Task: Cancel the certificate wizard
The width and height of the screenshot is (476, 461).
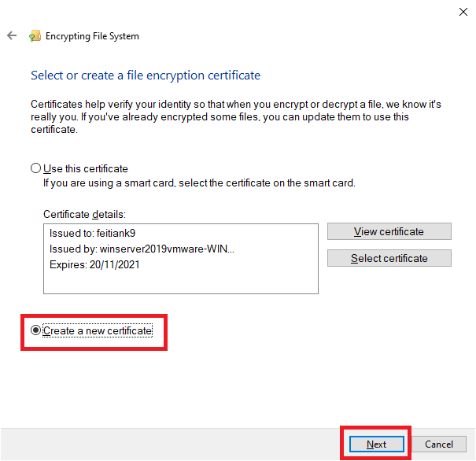Action: click(x=439, y=444)
